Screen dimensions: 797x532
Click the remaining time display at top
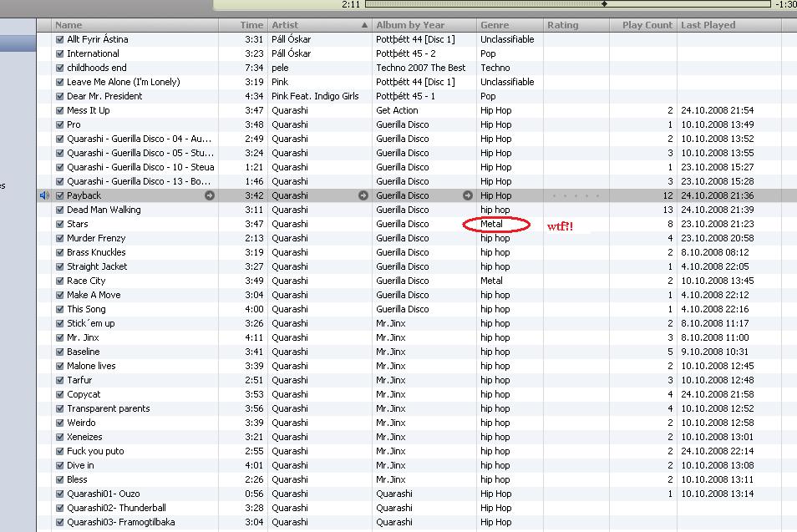[786, 4]
